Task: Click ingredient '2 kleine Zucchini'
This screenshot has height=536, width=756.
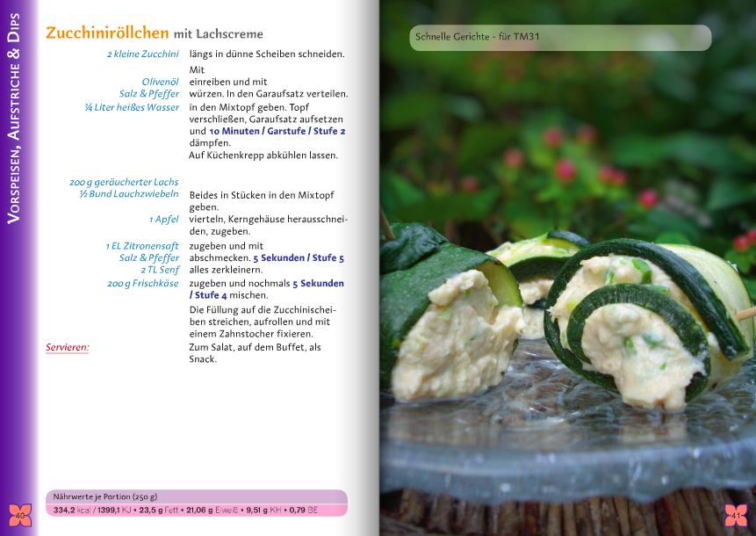Action: click(143, 54)
